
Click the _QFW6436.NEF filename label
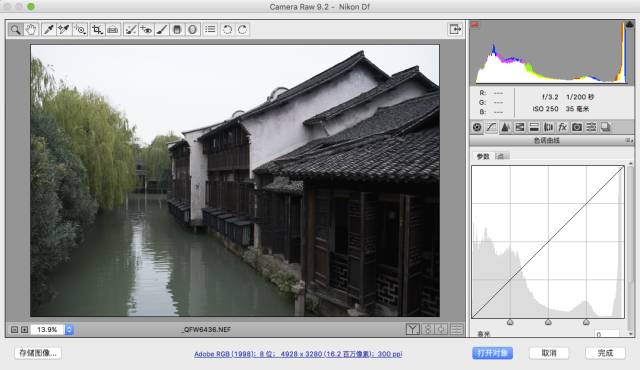206,329
